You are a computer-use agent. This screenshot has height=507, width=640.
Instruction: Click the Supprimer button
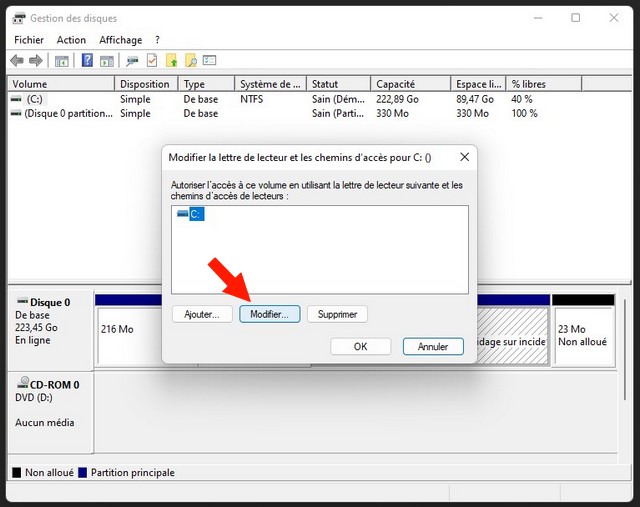tap(337, 314)
